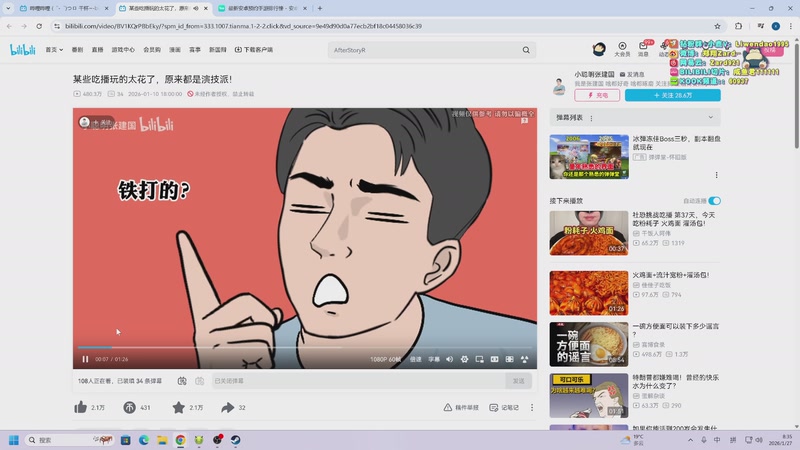Toggle the 自动连播 autoplay switch

pyautogui.click(x=714, y=201)
